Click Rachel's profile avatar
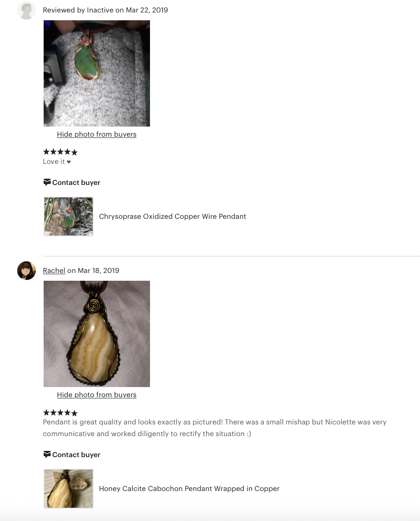Viewport: 420px width, 521px height. 26,271
